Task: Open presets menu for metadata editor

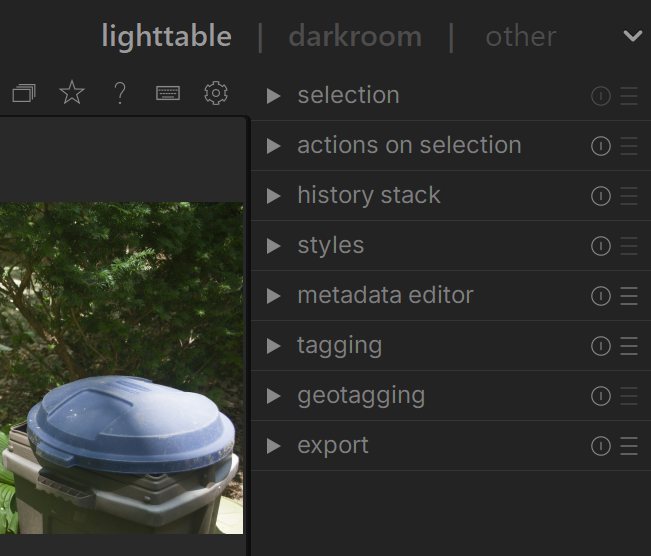Action: click(x=629, y=296)
